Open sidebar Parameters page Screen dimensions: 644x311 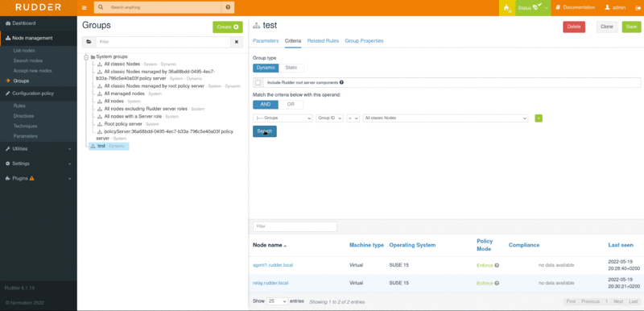(26, 136)
